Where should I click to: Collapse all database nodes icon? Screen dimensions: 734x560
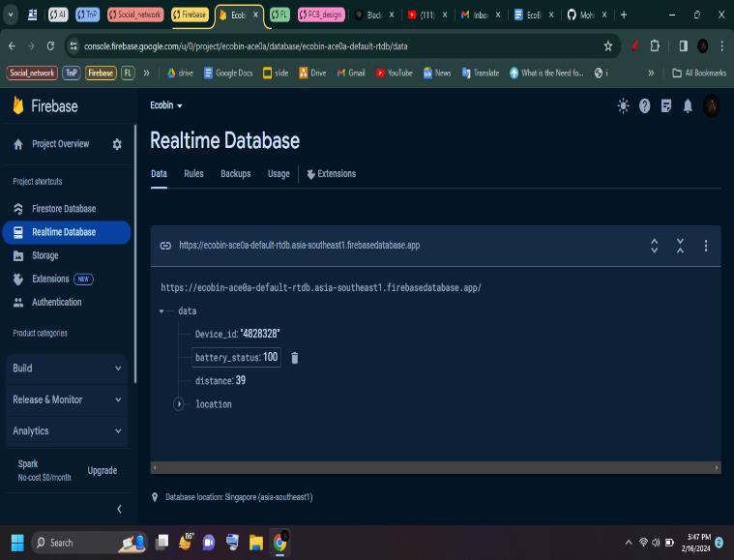pyautogui.click(x=680, y=246)
